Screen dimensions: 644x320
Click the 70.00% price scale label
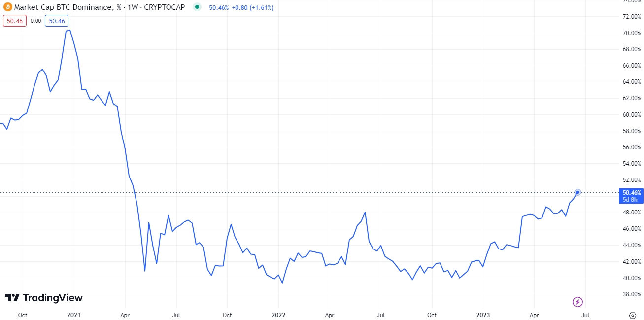tap(632, 33)
